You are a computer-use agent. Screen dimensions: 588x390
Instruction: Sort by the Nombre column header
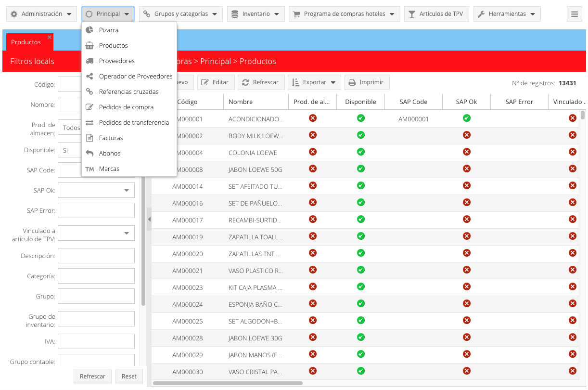[x=256, y=102]
